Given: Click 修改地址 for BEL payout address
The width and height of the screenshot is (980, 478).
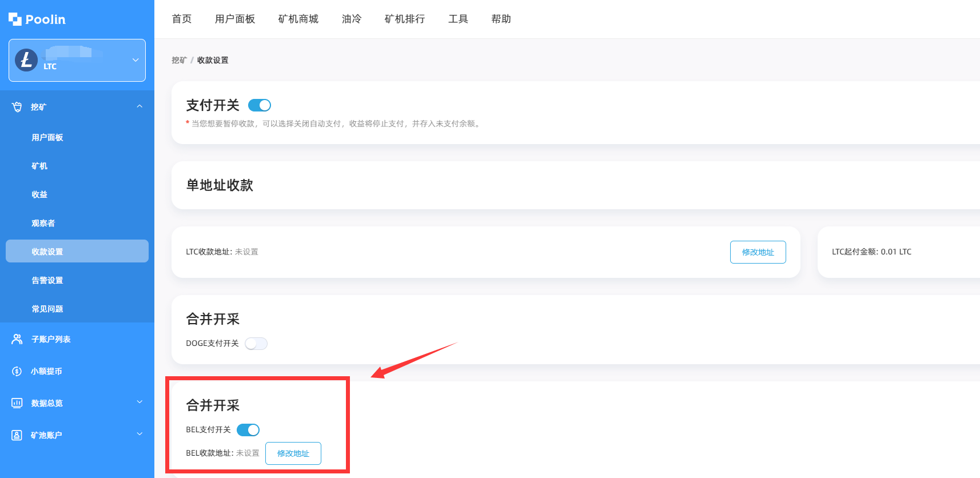Looking at the screenshot, I should (x=293, y=453).
